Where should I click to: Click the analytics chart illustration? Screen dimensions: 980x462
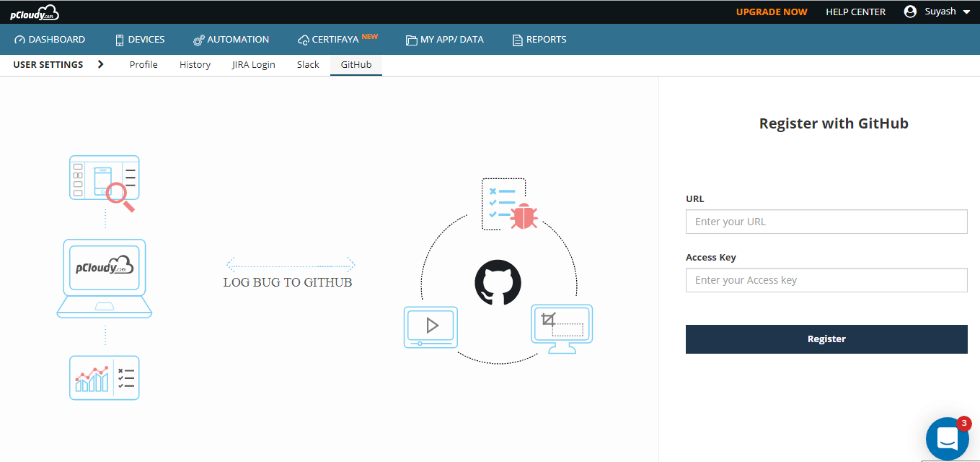[x=105, y=378]
